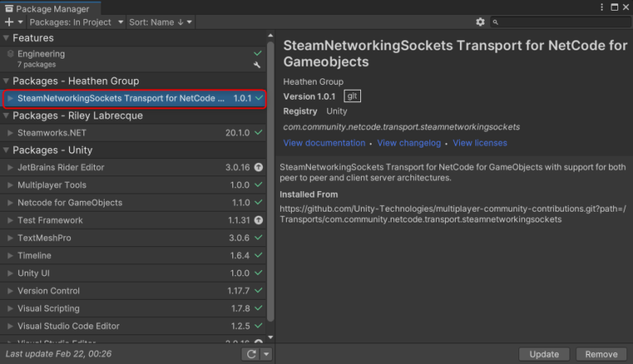This screenshot has width=633, height=364.
Task: Click the package list vertical scrollbar
Action: 271,181
